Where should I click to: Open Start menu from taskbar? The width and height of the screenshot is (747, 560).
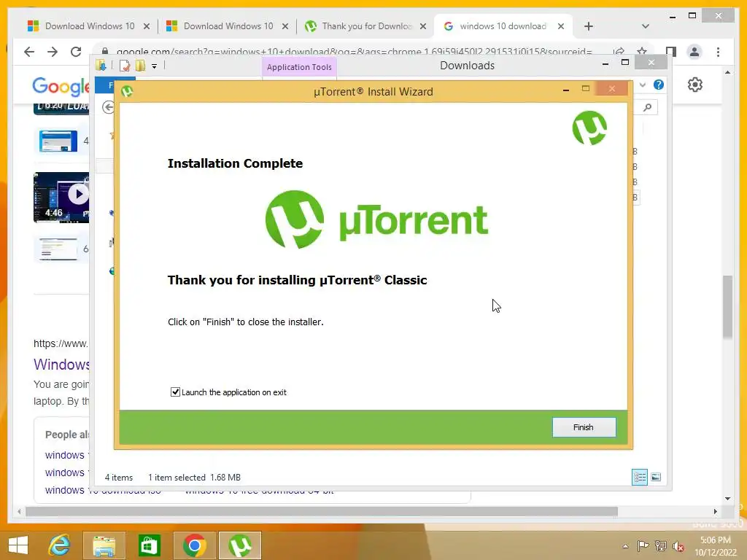[x=18, y=545]
